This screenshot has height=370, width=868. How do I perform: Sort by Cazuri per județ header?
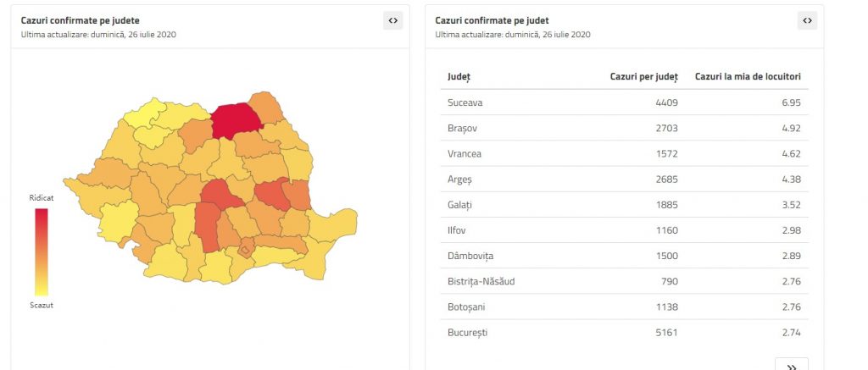tap(643, 76)
